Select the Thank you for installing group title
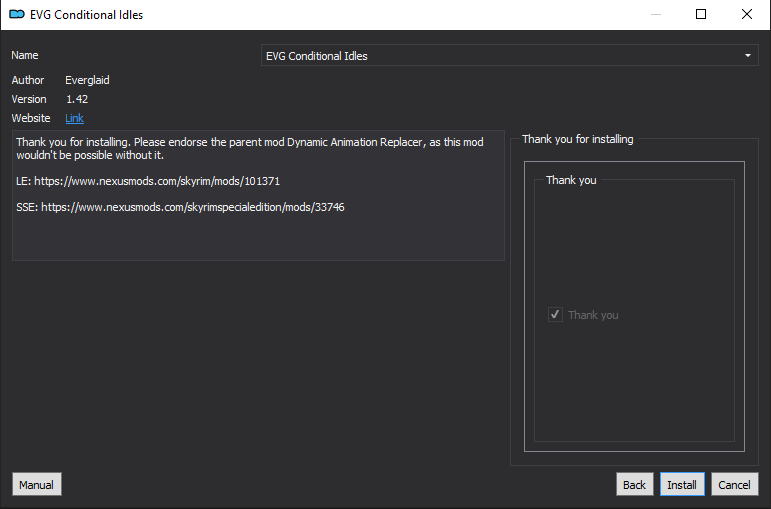This screenshot has width=771, height=509. click(578, 139)
